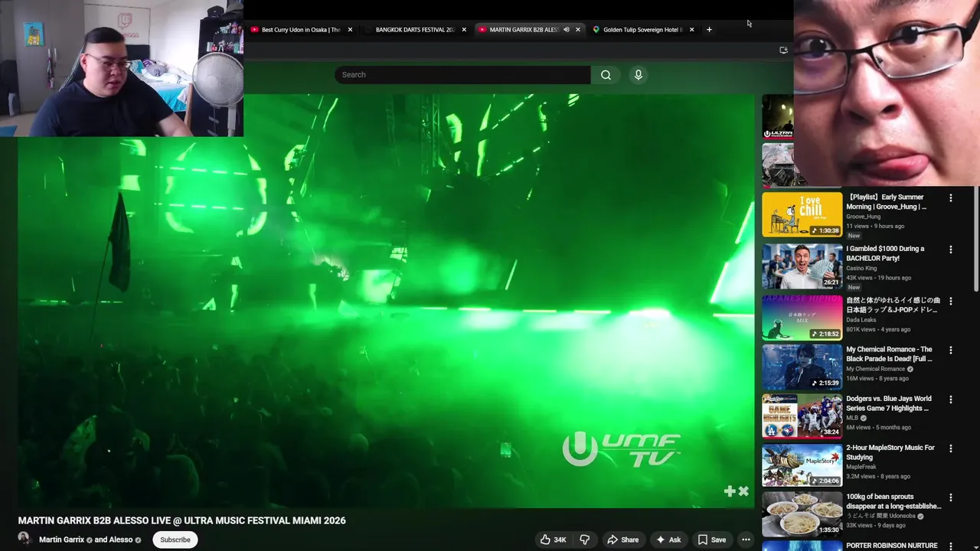Close the Martin Garrix B2B Alesso tab
980x551 pixels.
578,30
